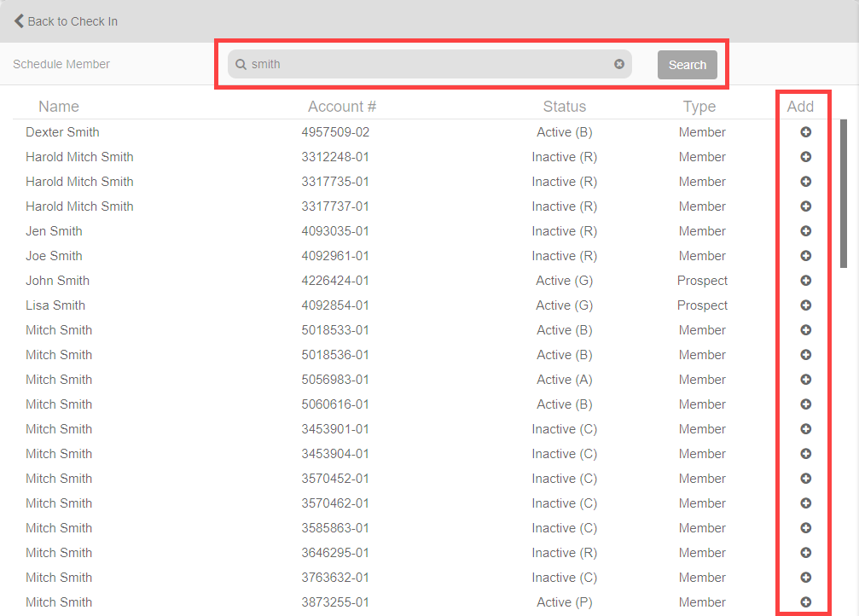Clear the smith search text
859x616 pixels.
coord(619,64)
